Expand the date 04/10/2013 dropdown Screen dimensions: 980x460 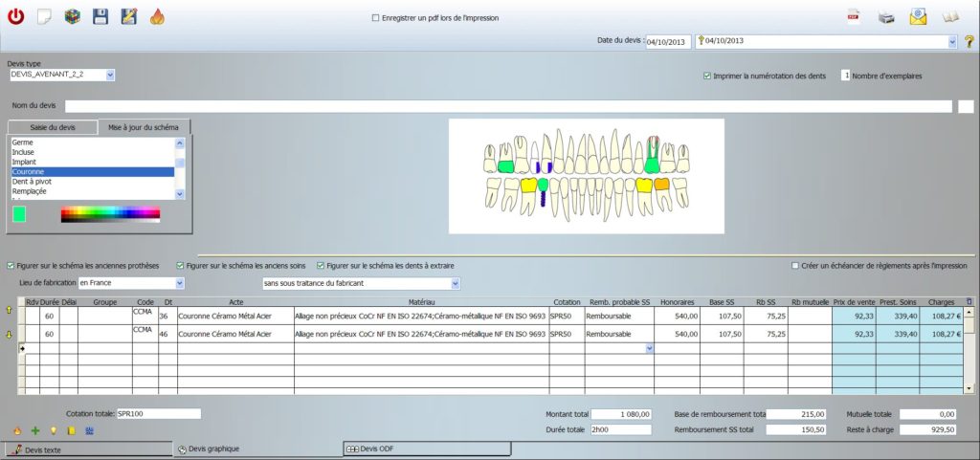952,42
